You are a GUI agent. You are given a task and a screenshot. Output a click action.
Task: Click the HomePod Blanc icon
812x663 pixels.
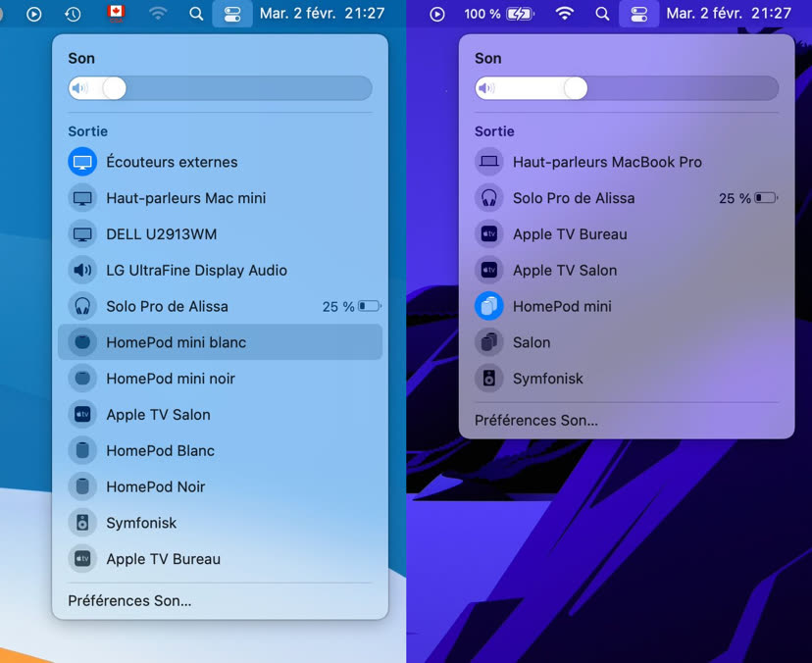(82, 450)
